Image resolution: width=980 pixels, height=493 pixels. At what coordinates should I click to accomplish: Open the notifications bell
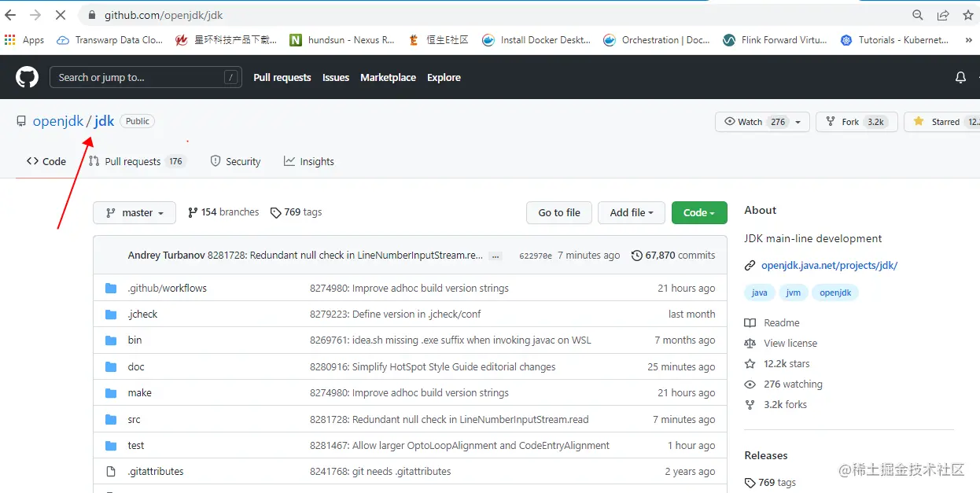pyautogui.click(x=960, y=77)
